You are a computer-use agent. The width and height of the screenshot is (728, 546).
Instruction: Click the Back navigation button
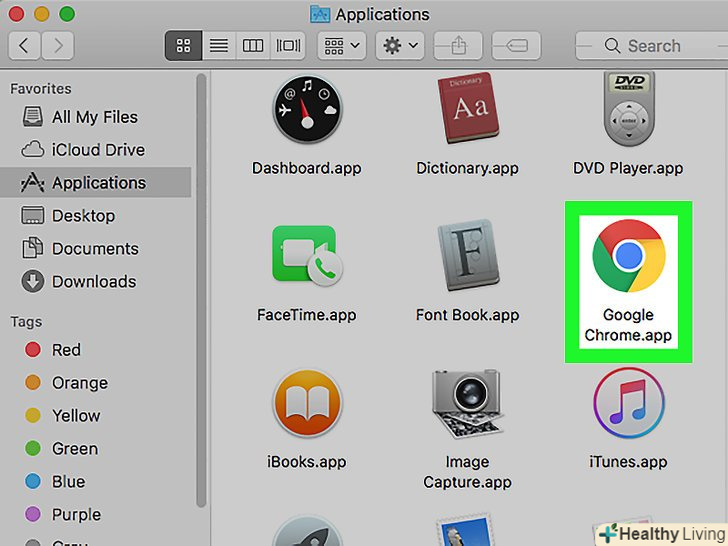tap(24, 46)
